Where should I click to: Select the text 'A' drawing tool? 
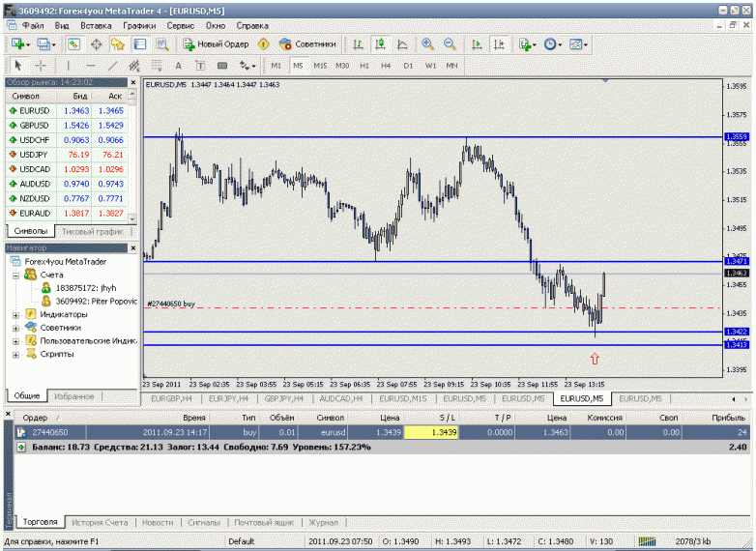(178, 66)
